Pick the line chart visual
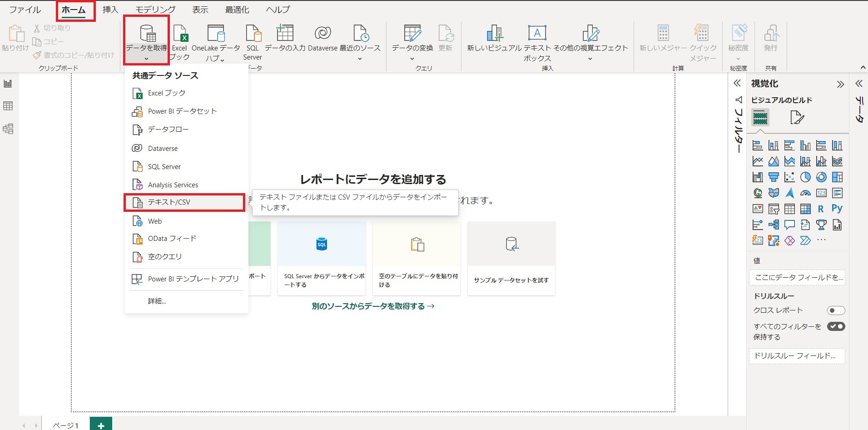Image resolution: width=868 pixels, height=430 pixels. coord(758,161)
